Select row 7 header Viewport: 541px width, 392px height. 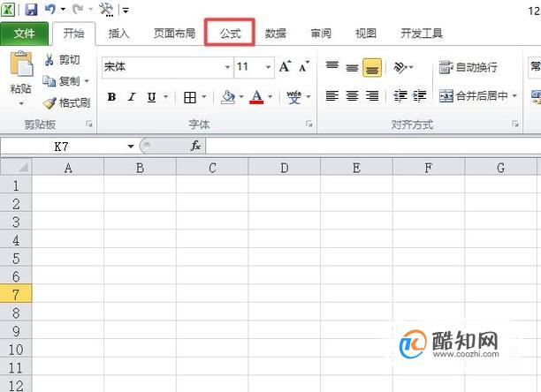(16, 294)
